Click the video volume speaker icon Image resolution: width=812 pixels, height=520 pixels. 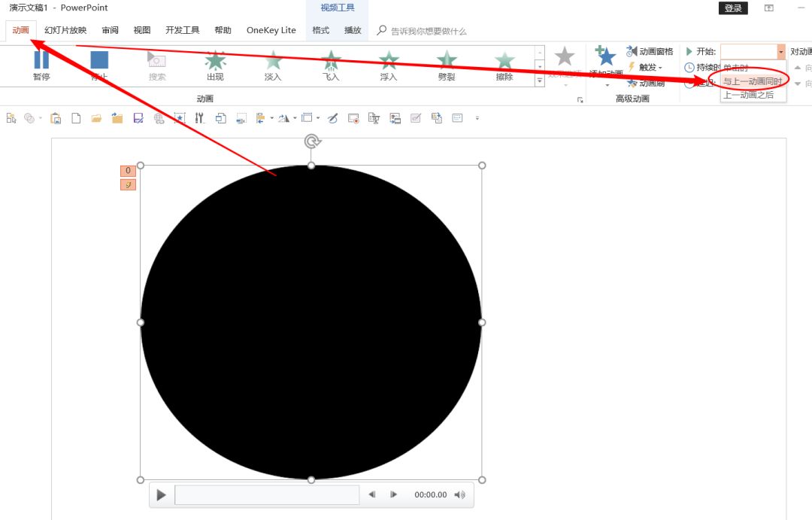click(x=459, y=494)
